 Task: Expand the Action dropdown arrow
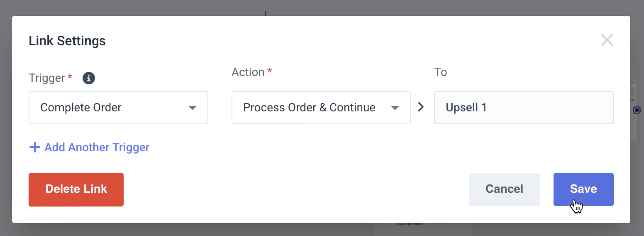[x=395, y=108]
